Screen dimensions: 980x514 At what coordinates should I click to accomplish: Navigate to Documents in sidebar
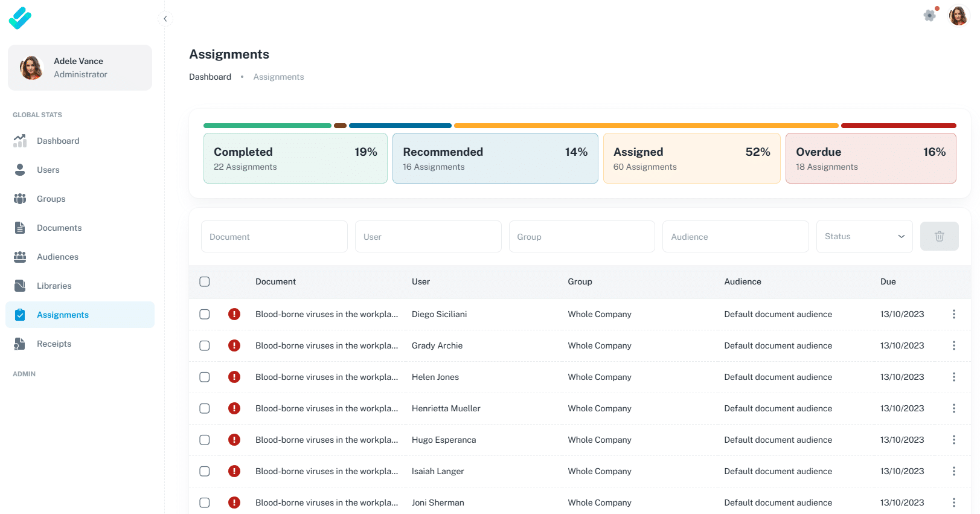[80, 228]
